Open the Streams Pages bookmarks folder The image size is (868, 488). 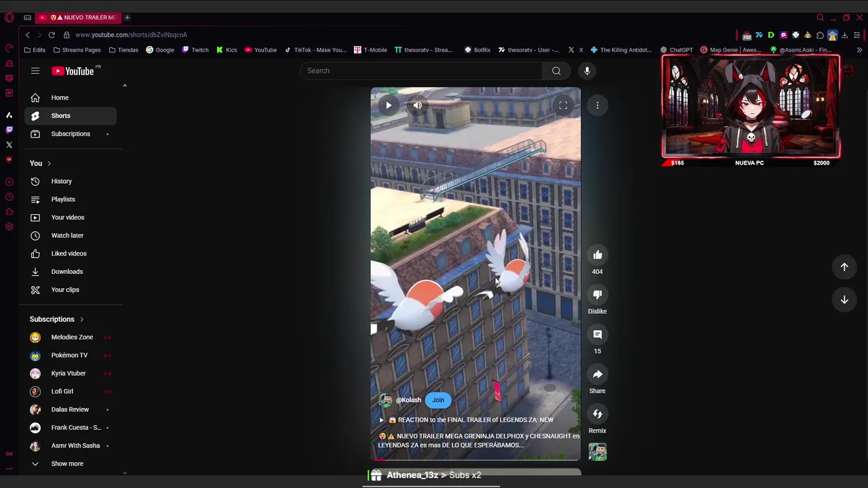(77, 49)
